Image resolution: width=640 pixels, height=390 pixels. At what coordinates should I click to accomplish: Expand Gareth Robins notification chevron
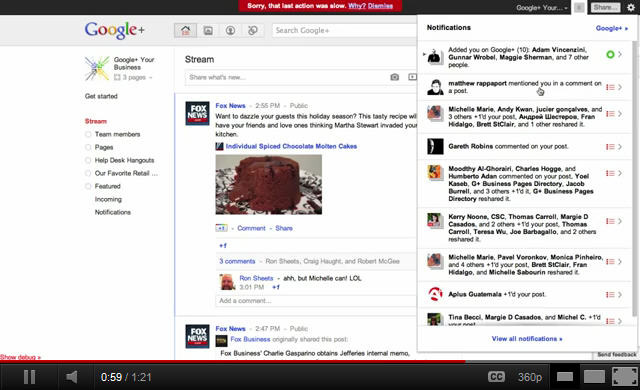tap(620, 146)
